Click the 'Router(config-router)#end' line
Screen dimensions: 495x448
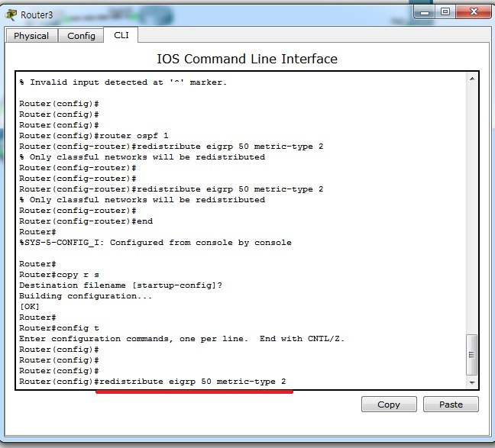[86, 221]
